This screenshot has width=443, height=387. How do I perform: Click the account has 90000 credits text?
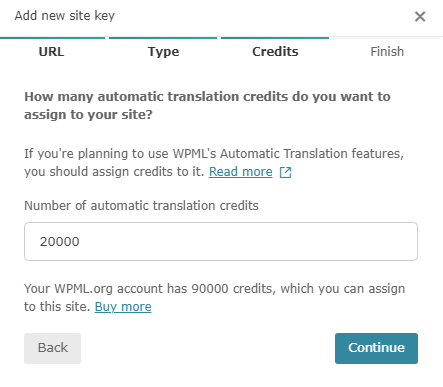(215, 298)
